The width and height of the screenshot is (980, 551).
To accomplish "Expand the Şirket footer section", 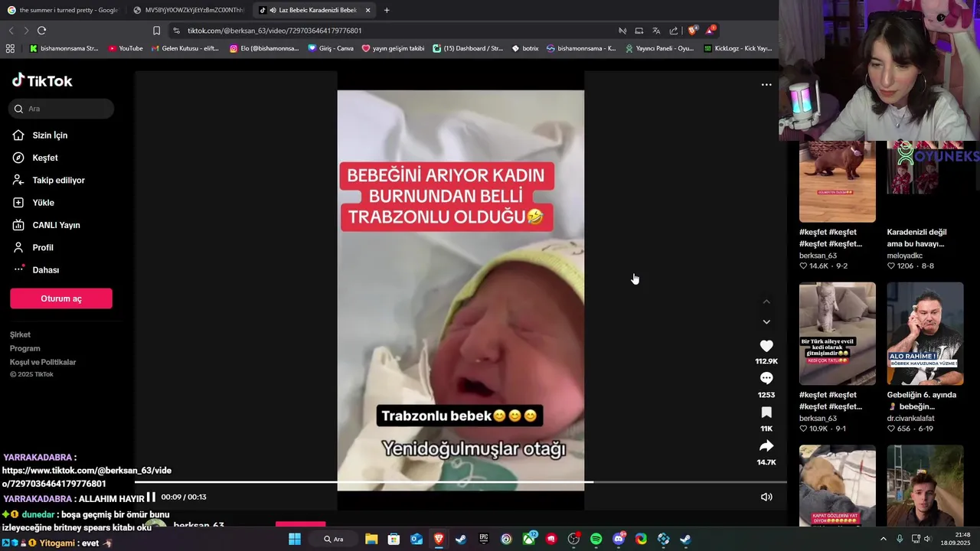I will pos(21,334).
